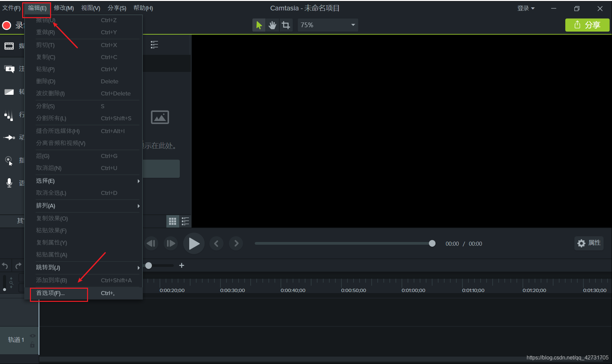Open the Media bin filmstrip icon

point(9,46)
